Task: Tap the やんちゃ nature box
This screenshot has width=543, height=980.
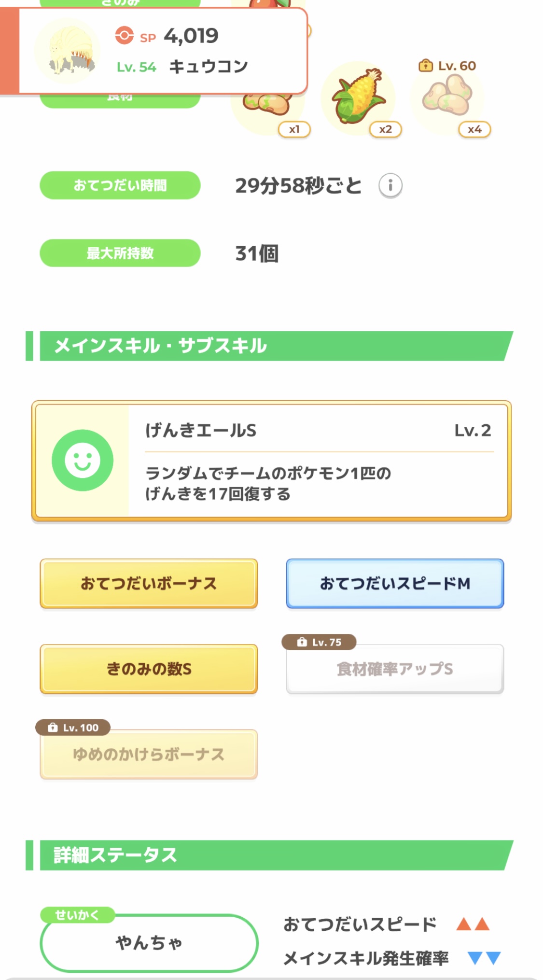Action: coord(149,942)
